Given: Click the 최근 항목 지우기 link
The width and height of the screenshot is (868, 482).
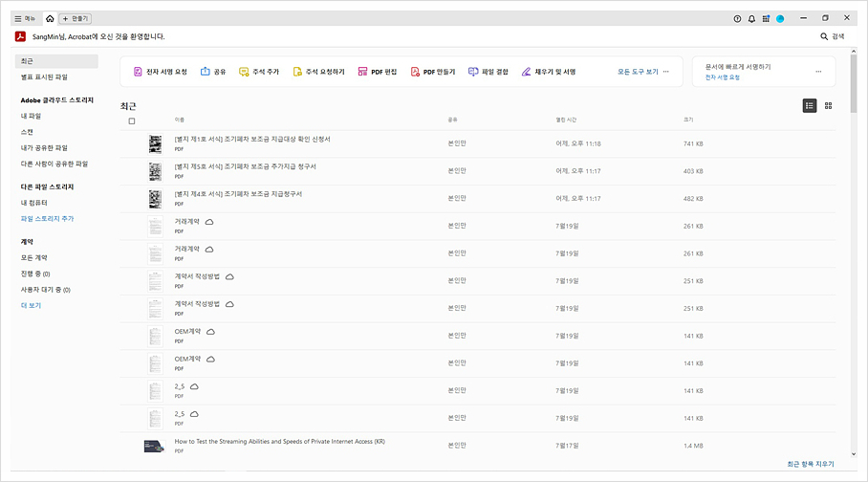Looking at the screenshot, I should click(x=811, y=464).
